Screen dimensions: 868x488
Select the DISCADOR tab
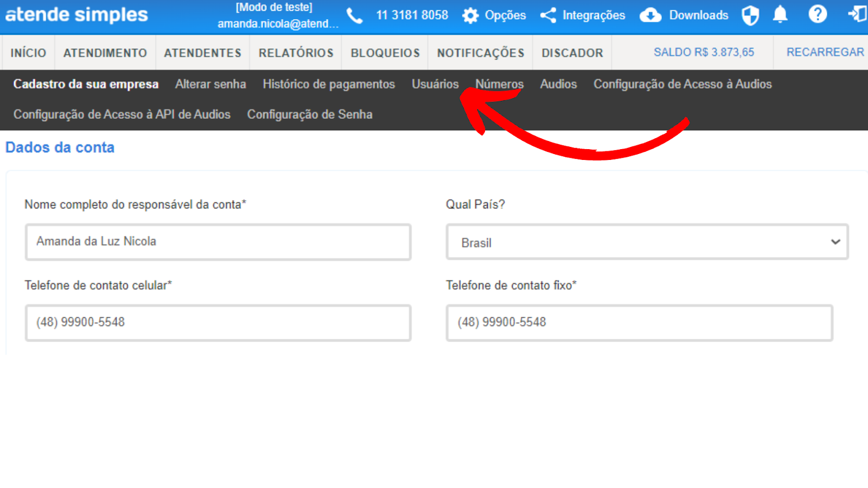[572, 53]
